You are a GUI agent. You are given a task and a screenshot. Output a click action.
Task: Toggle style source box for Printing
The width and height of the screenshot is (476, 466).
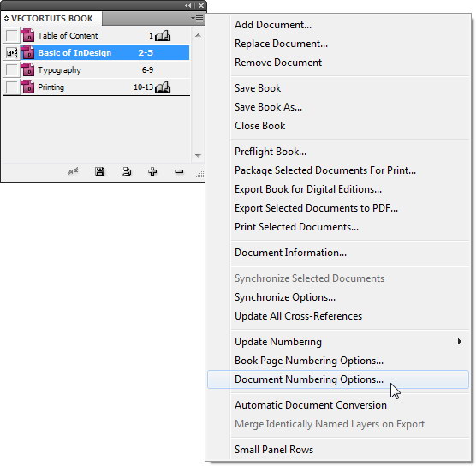pos(12,87)
